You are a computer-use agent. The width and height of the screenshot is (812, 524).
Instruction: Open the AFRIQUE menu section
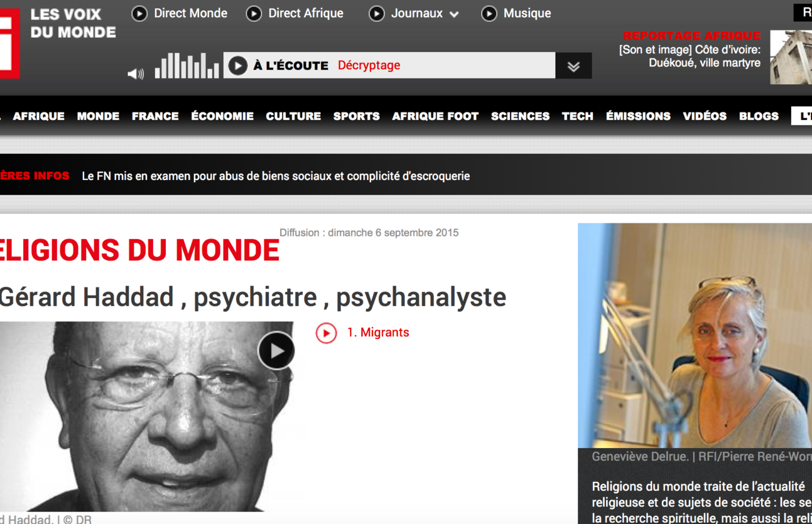pos(39,116)
